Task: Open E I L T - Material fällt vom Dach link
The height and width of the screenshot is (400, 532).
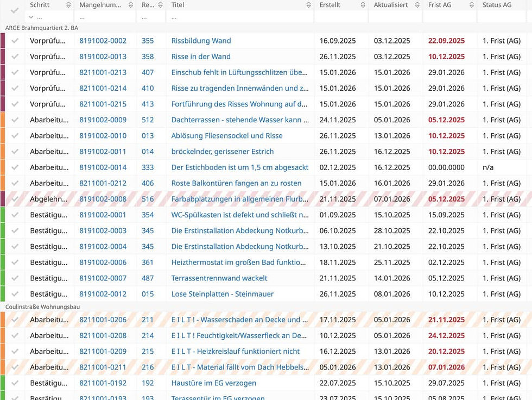Action: (240, 367)
